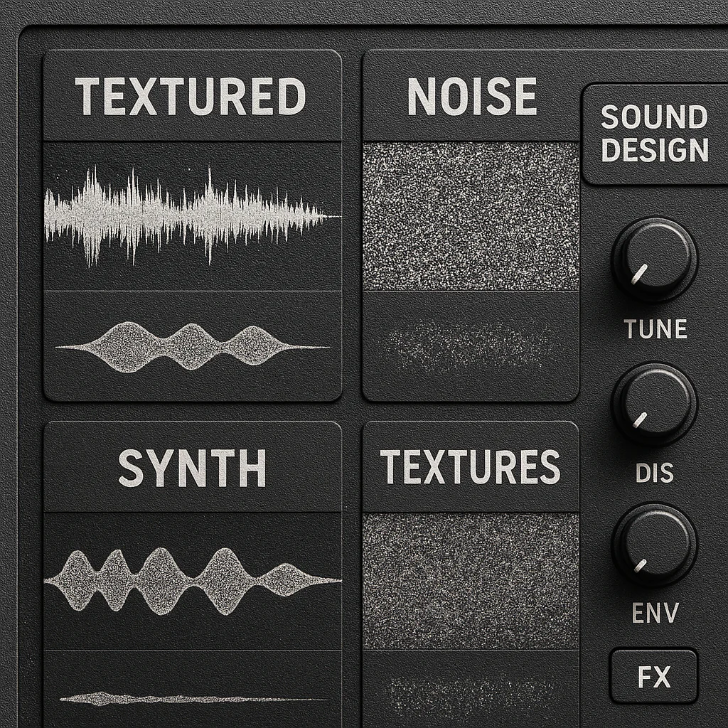
Task: Select the spiky waveform under TEXTURED
Action: click(192, 216)
